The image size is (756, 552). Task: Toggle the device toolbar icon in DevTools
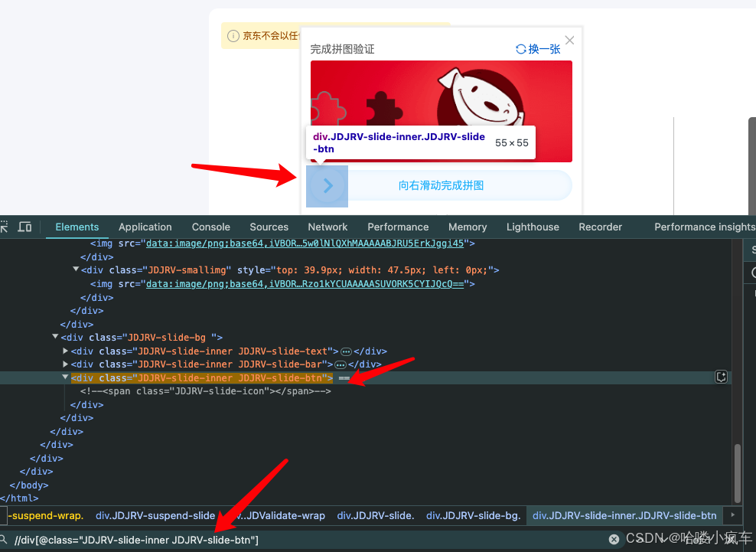(x=24, y=227)
